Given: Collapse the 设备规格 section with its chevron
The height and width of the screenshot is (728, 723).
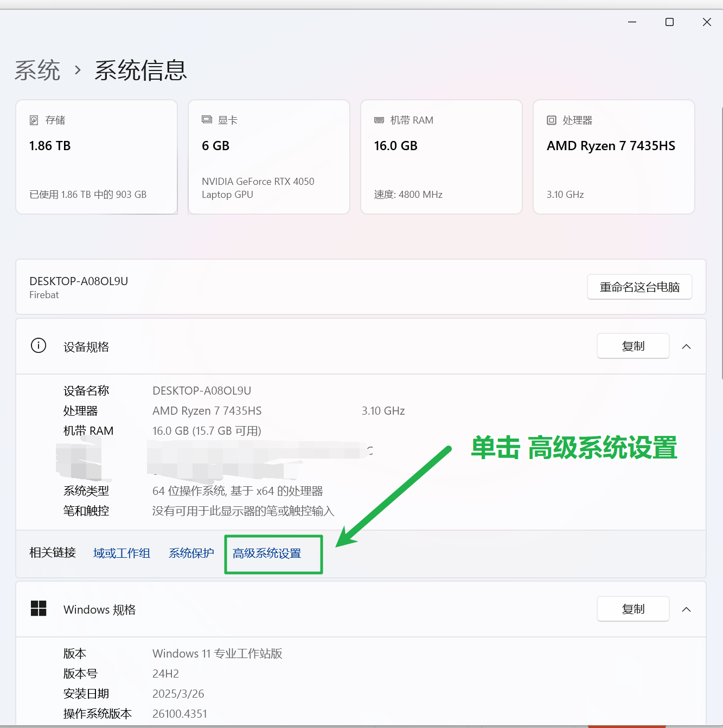Looking at the screenshot, I should (x=686, y=346).
